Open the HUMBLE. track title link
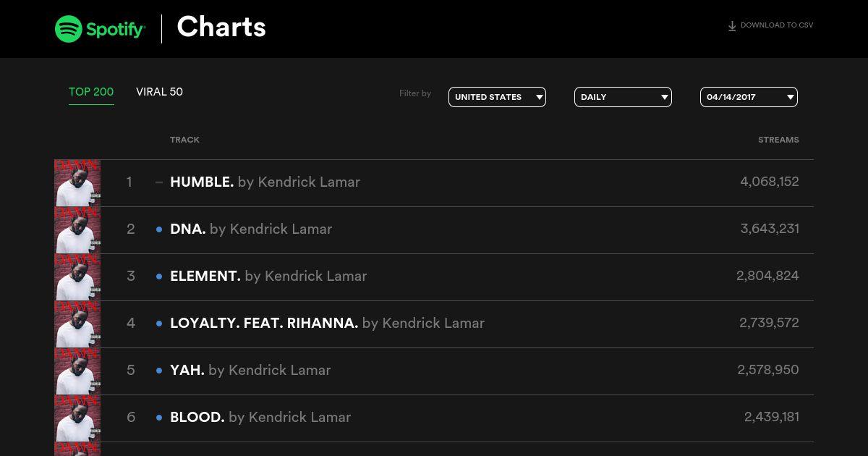This screenshot has width=868, height=456. tap(202, 182)
